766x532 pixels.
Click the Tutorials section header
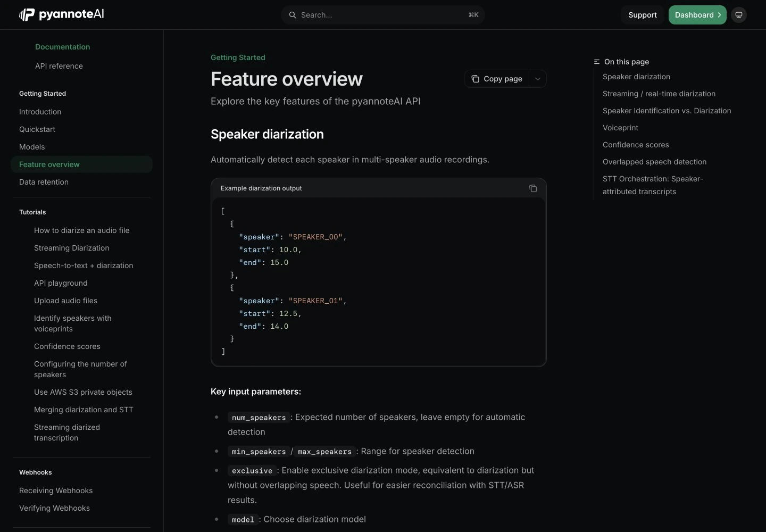click(32, 212)
